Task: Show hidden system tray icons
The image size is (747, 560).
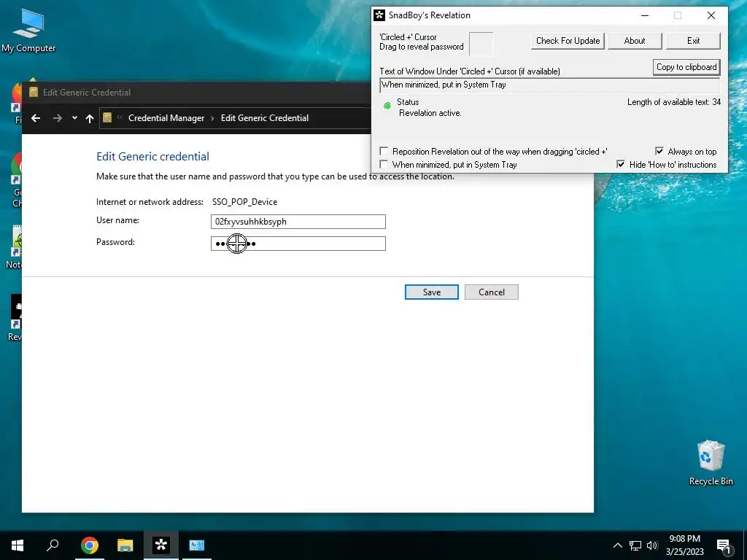Action: tap(617, 545)
